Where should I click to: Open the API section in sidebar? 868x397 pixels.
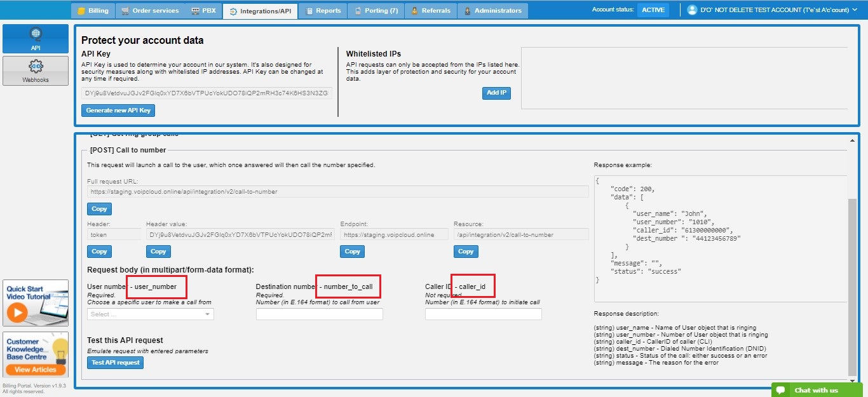[x=36, y=39]
